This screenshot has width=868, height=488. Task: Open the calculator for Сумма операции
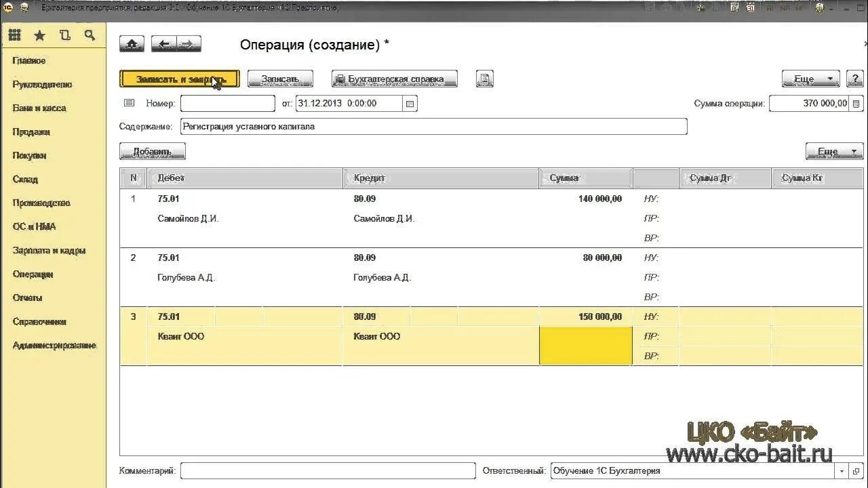(x=856, y=104)
